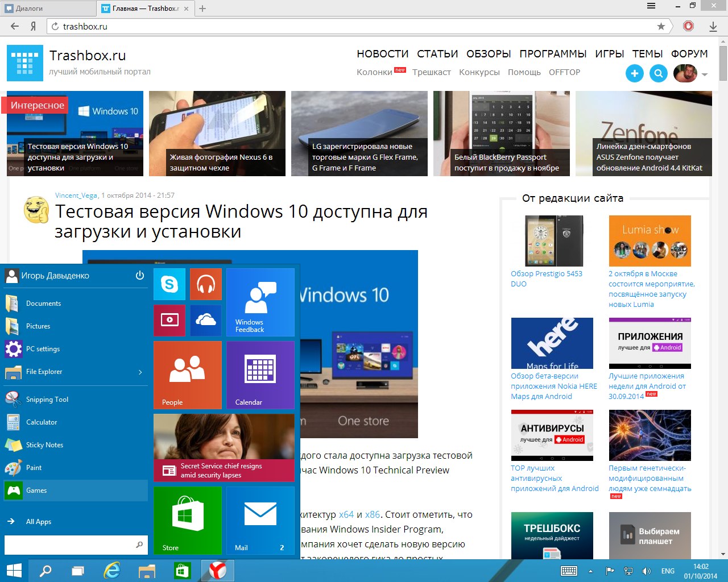Open the touch keyboard tray icon
Viewport: 728px width, 582px height.
coord(569,571)
